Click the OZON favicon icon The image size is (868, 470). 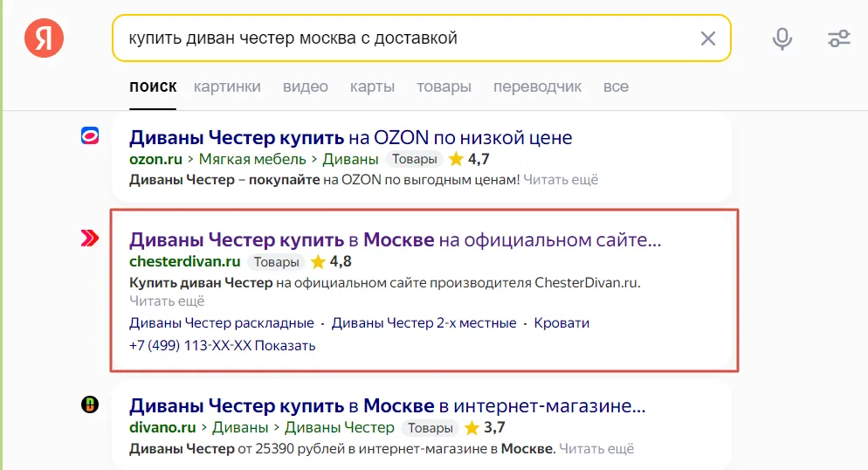click(x=90, y=135)
